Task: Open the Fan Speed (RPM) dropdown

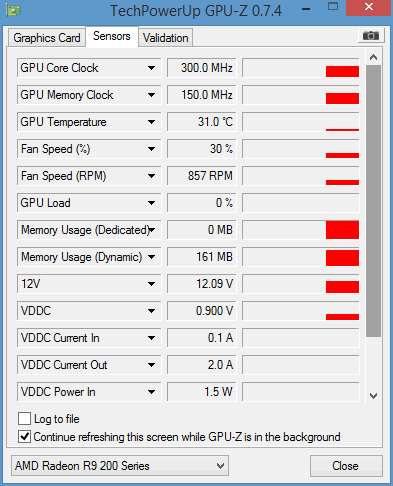Action: [x=151, y=176]
